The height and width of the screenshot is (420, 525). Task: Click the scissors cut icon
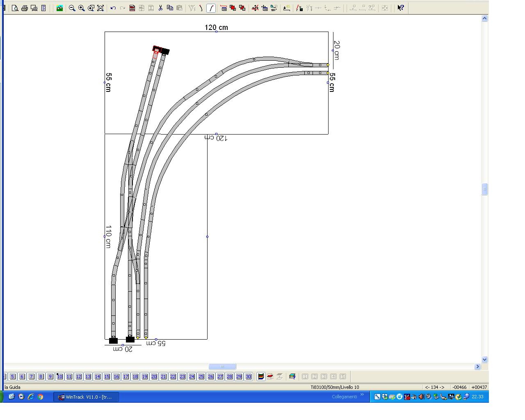pyautogui.click(x=160, y=8)
